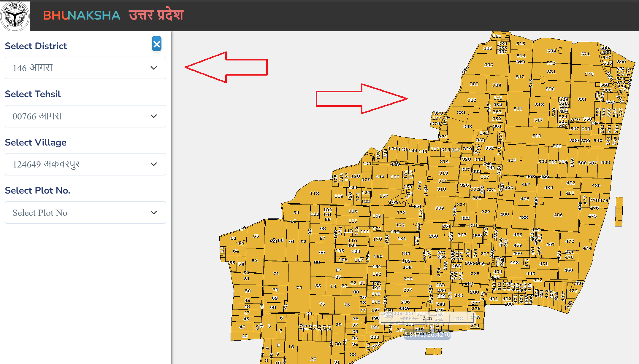Image resolution: width=639 pixels, height=364 pixels.
Task: Click the BHUNAKSHA title logo
Action: 82,15
